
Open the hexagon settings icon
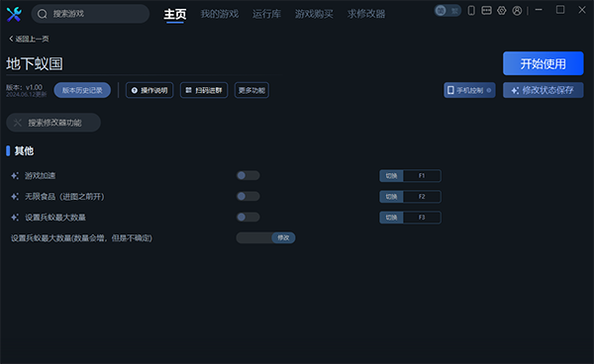tap(502, 11)
